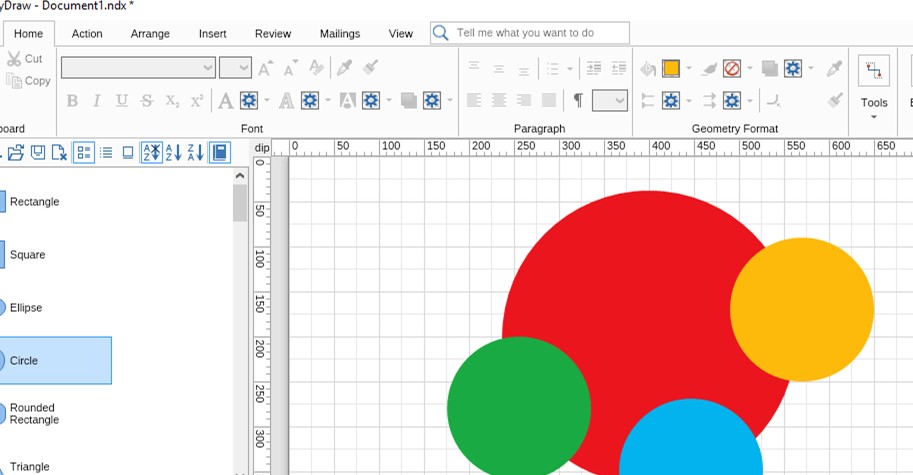Select the Circle shape in library
This screenshot has width=913, height=475.
[55, 360]
